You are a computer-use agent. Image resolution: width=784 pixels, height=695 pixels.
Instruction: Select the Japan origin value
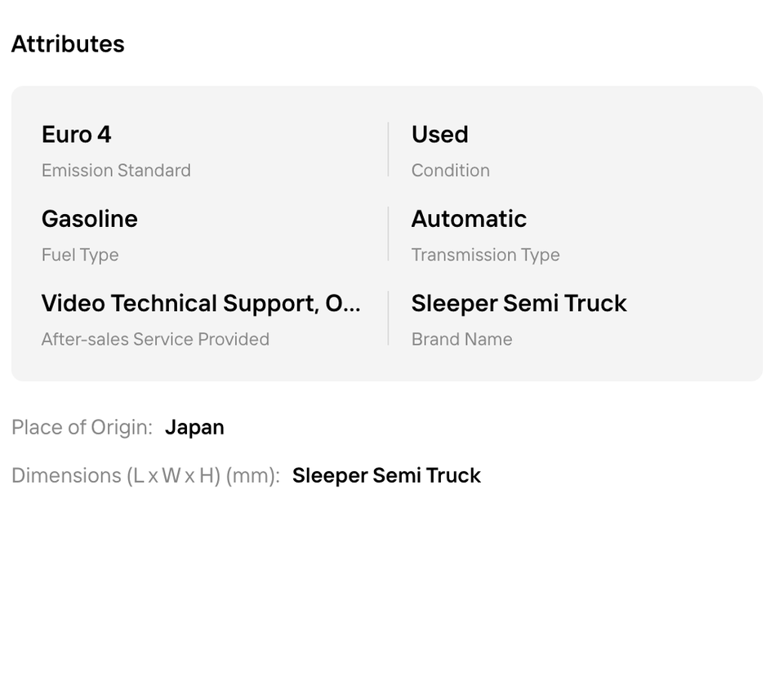point(194,427)
